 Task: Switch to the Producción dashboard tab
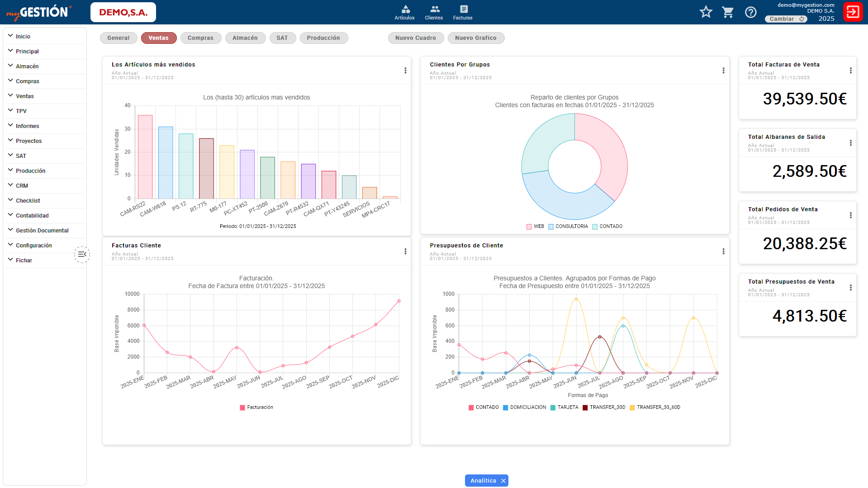(x=323, y=38)
